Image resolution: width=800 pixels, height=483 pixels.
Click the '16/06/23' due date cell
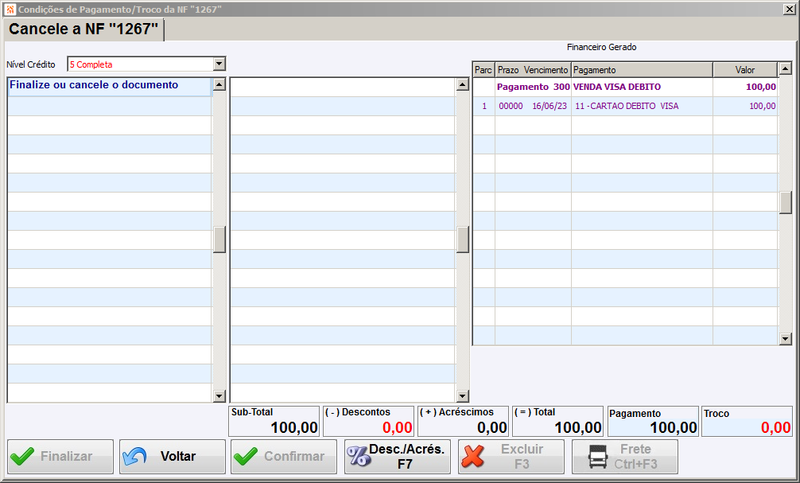[549, 106]
